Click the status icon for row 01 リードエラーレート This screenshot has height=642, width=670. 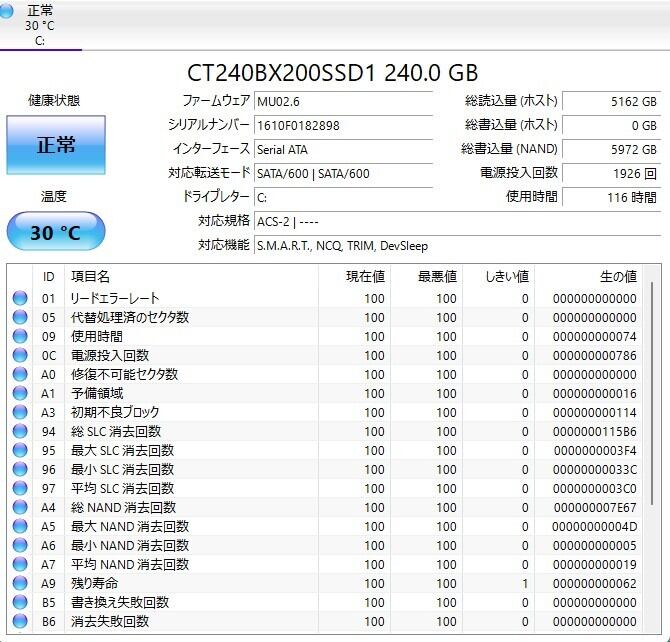coord(20,298)
